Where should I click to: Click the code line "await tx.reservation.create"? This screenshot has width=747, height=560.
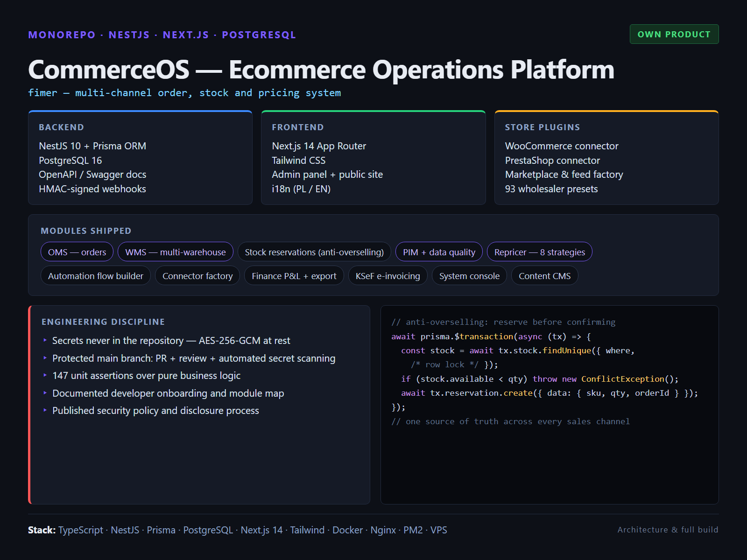550,393
